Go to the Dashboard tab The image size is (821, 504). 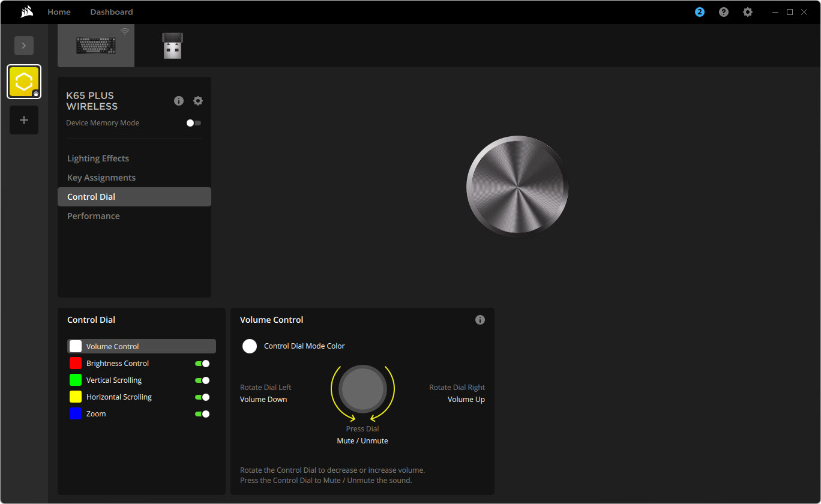click(112, 12)
